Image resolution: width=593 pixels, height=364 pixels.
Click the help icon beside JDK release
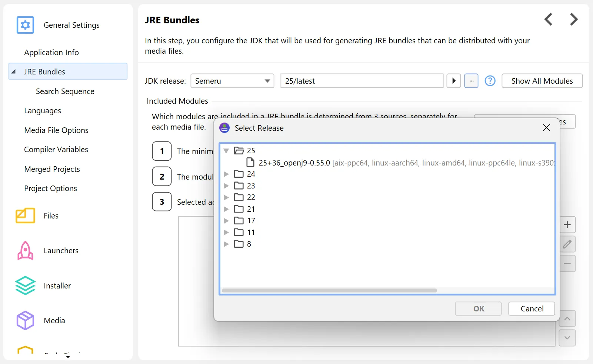coord(490,81)
